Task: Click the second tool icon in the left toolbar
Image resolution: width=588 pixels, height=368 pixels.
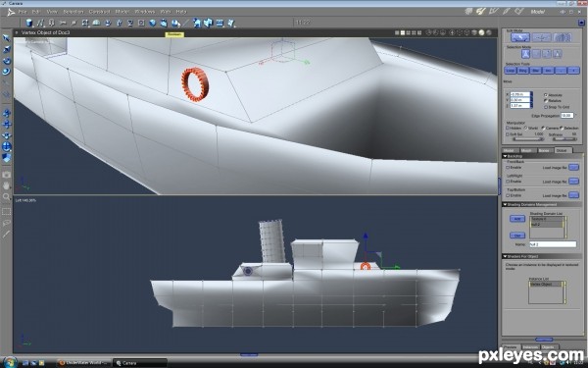Action: (x=7, y=49)
